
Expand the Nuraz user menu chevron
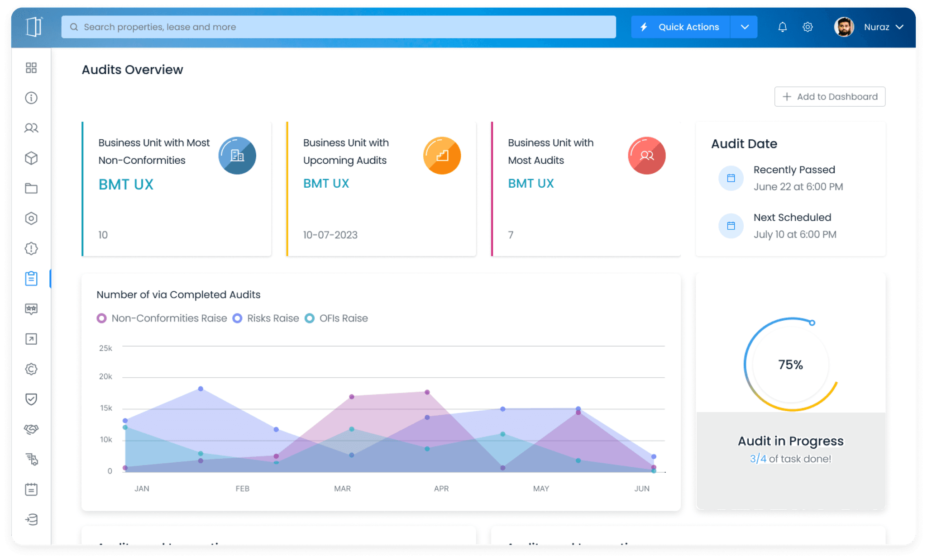click(x=899, y=27)
